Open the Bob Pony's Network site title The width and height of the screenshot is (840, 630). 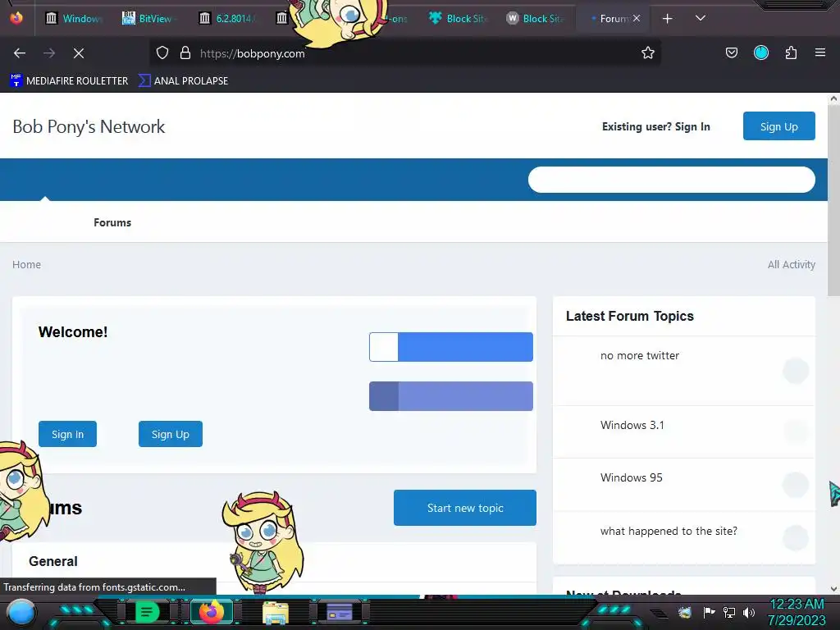point(89,126)
